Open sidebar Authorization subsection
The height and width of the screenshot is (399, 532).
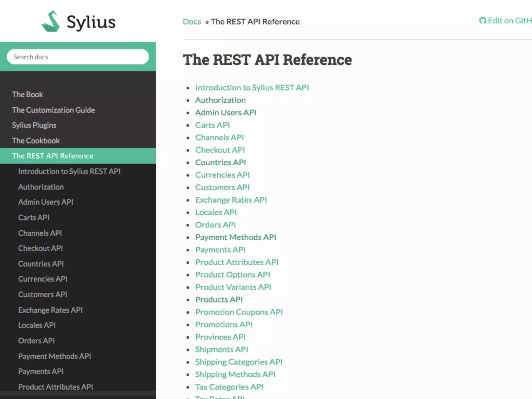point(41,187)
